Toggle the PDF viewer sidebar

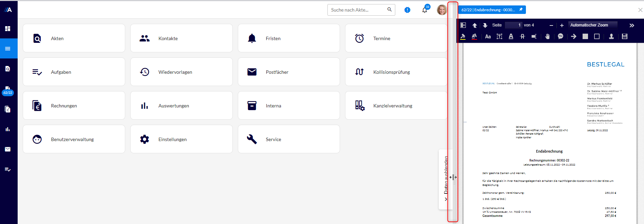(463, 25)
